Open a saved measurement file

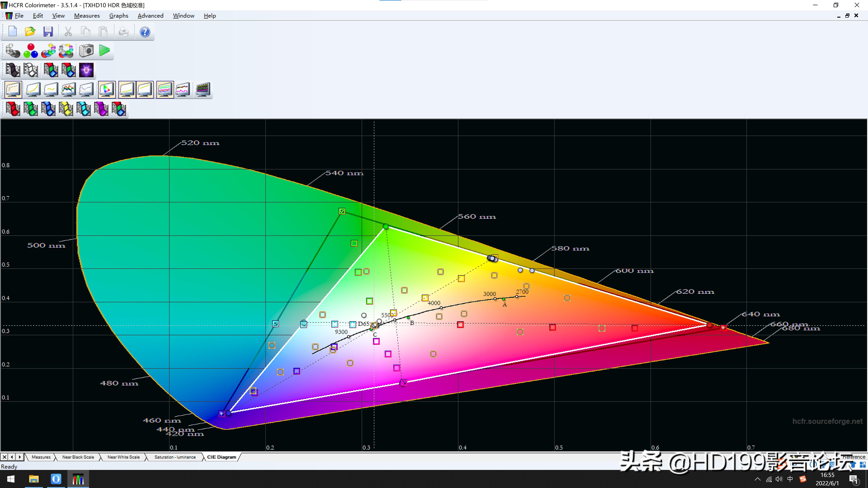(30, 31)
